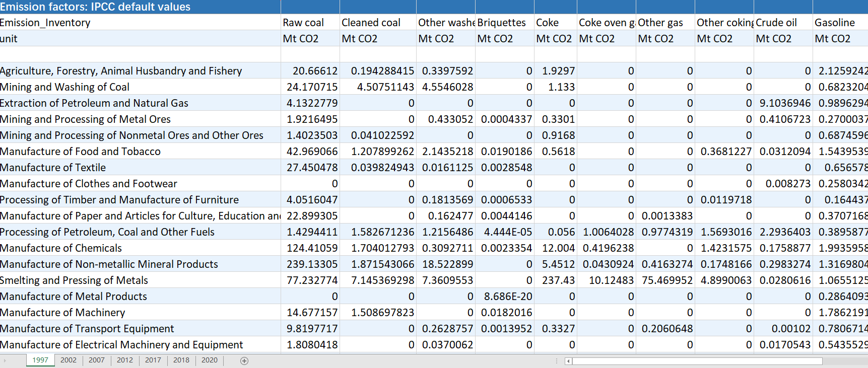868x368 pixels.
Task: Click the sheet tab scroll arrow
Action: click(5, 360)
